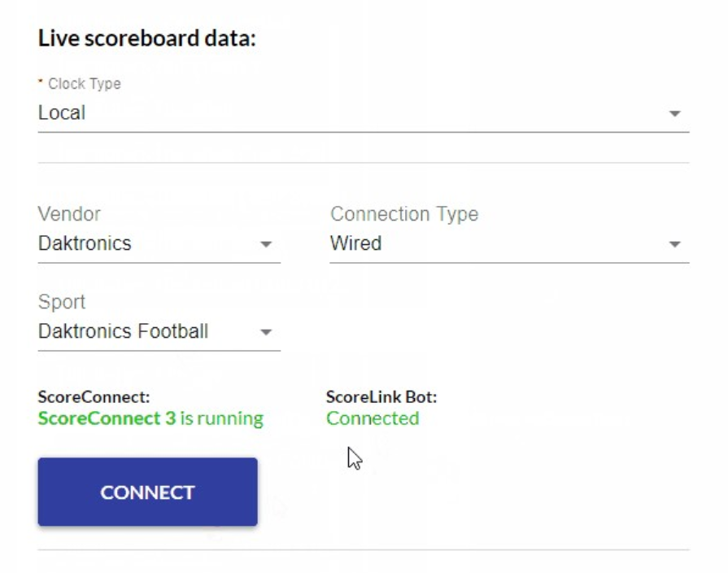The width and height of the screenshot is (728, 573).
Task: Click the green 'Connected' status text
Action: pyautogui.click(x=373, y=418)
